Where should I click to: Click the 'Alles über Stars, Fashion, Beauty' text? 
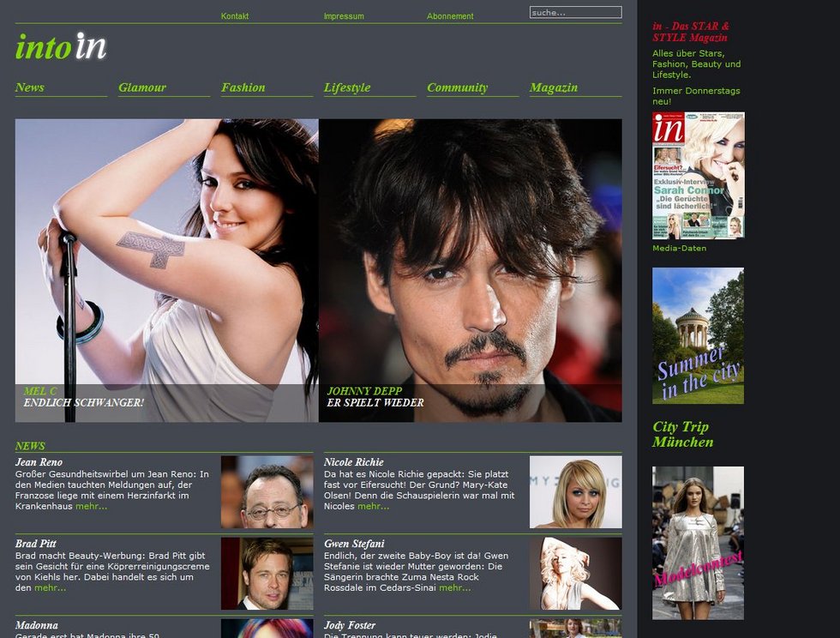[x=696, y=63]
